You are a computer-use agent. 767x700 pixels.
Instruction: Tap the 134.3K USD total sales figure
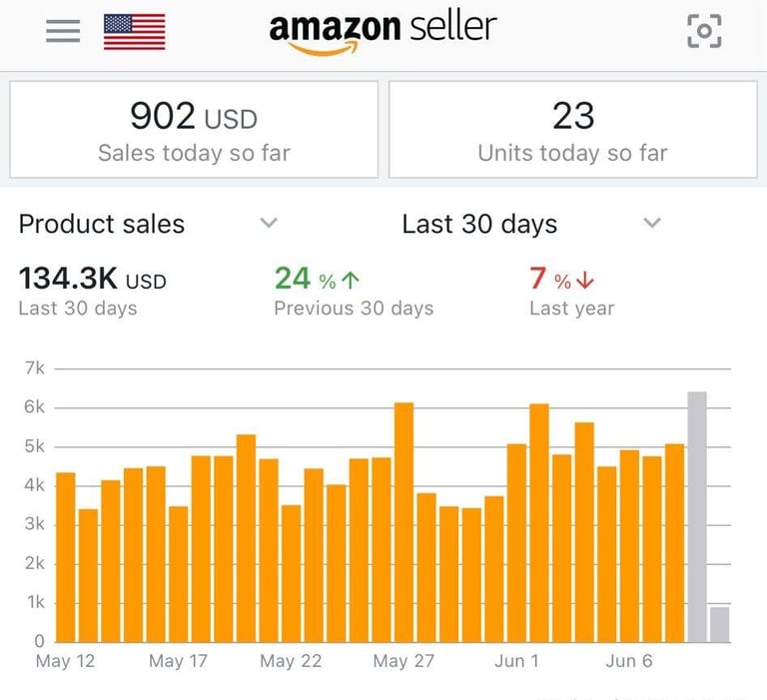tap(93, 279)
